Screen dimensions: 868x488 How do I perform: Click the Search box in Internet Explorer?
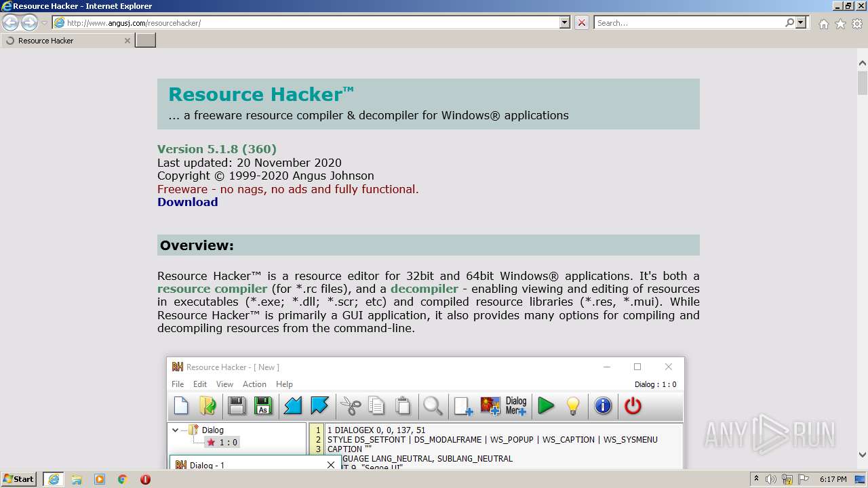point(688,22)
